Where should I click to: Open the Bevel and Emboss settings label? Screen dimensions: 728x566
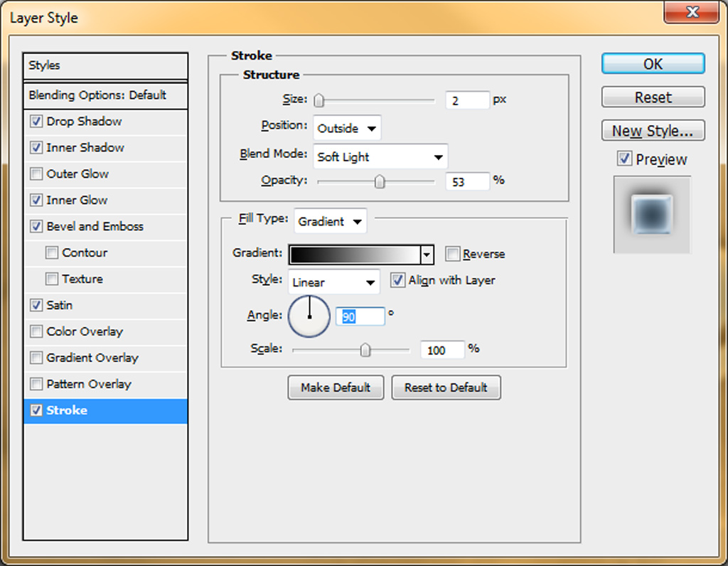pyautogui.click(x=95, y=227)
